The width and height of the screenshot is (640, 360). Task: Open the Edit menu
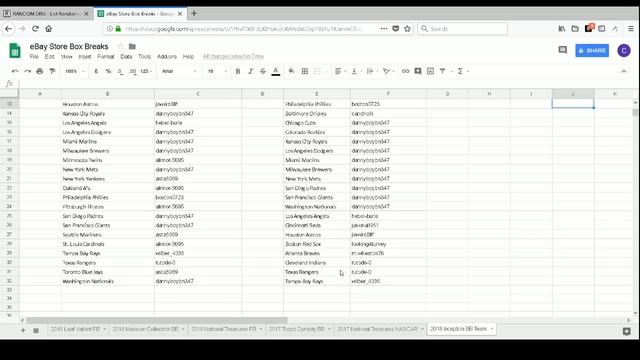(x=49, y=56)
